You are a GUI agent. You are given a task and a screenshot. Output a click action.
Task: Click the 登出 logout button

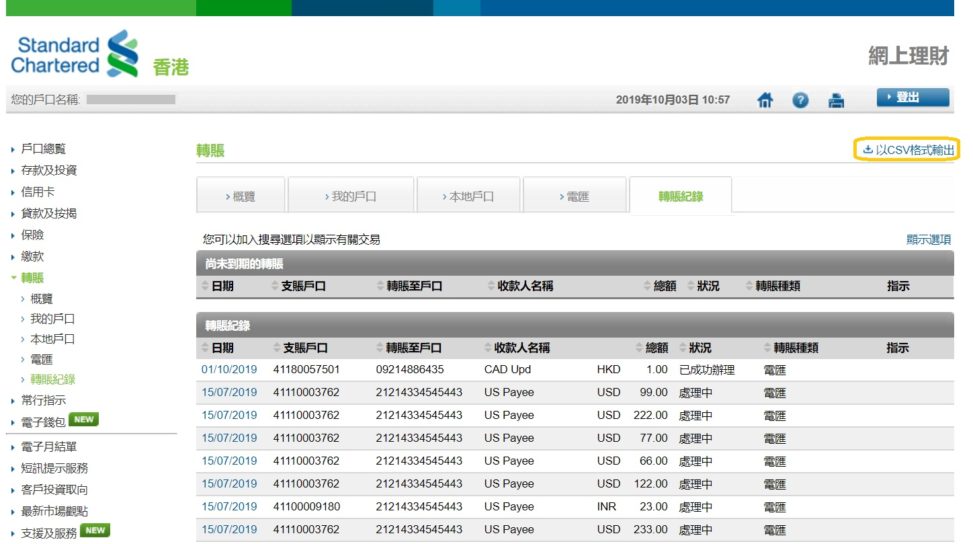[912, 97]
